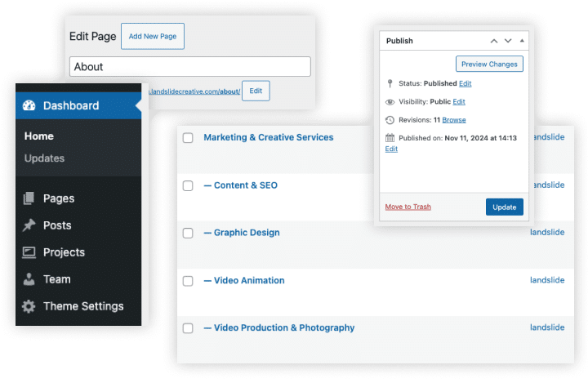Click the Preview Changes button
This screenshot has height=383, width=588.
click(488, 64)
